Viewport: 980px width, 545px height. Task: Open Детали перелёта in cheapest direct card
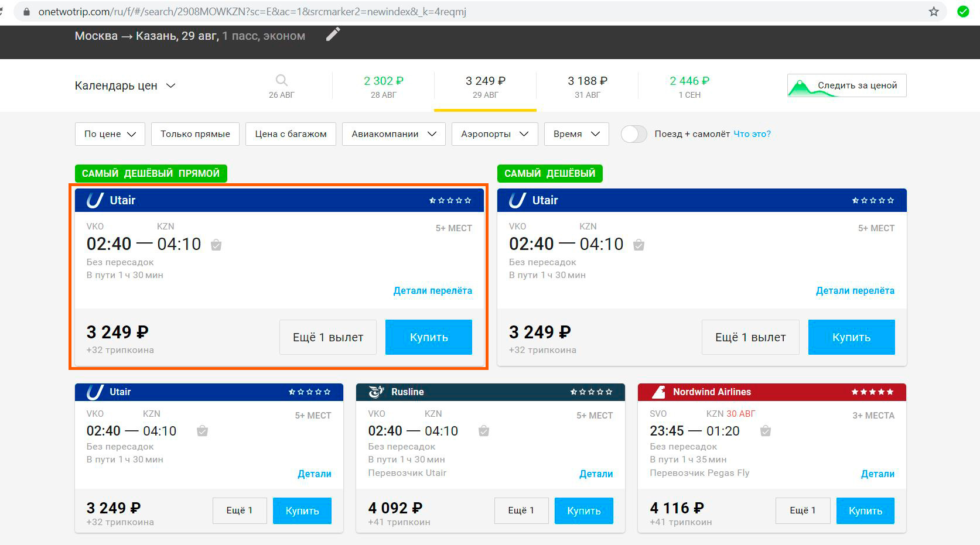tap(432, 290)
